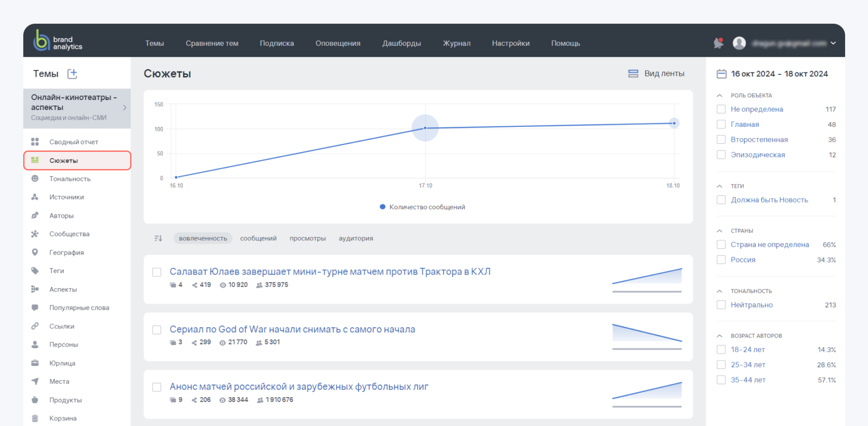Screen dimensions: 868x426
Task: Open the notifications bell icon
Action: (718, 43)
